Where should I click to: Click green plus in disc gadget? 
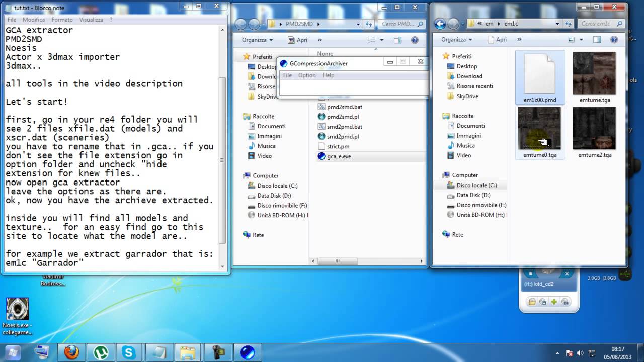tap(554, 302)
